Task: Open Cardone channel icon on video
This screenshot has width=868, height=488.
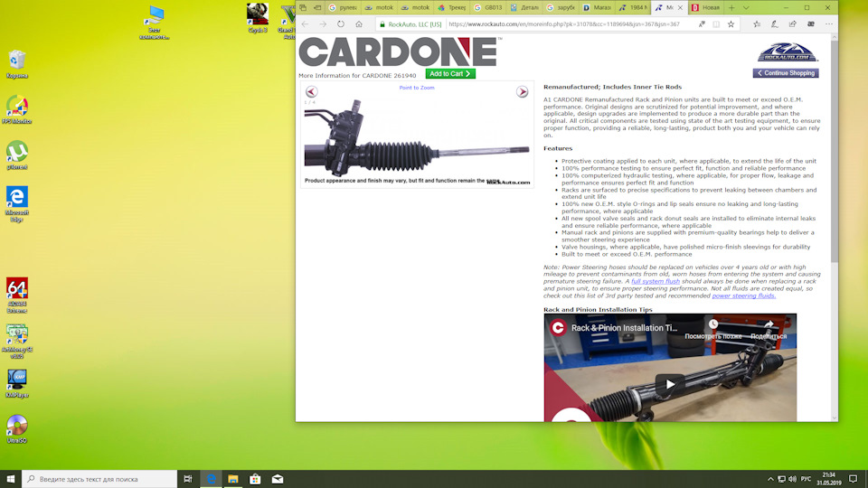Action: [x=558, y=327]
